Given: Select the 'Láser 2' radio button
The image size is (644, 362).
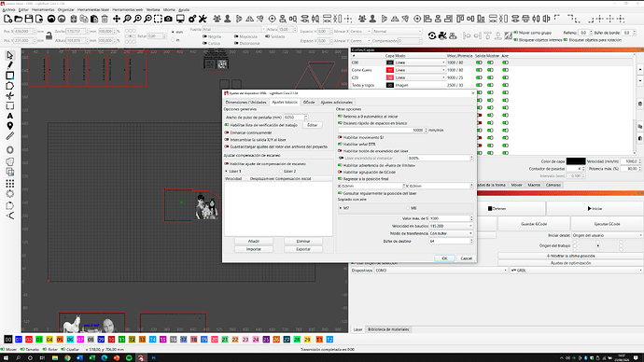Looking at the screenshot, I should [x=281, y=171].
